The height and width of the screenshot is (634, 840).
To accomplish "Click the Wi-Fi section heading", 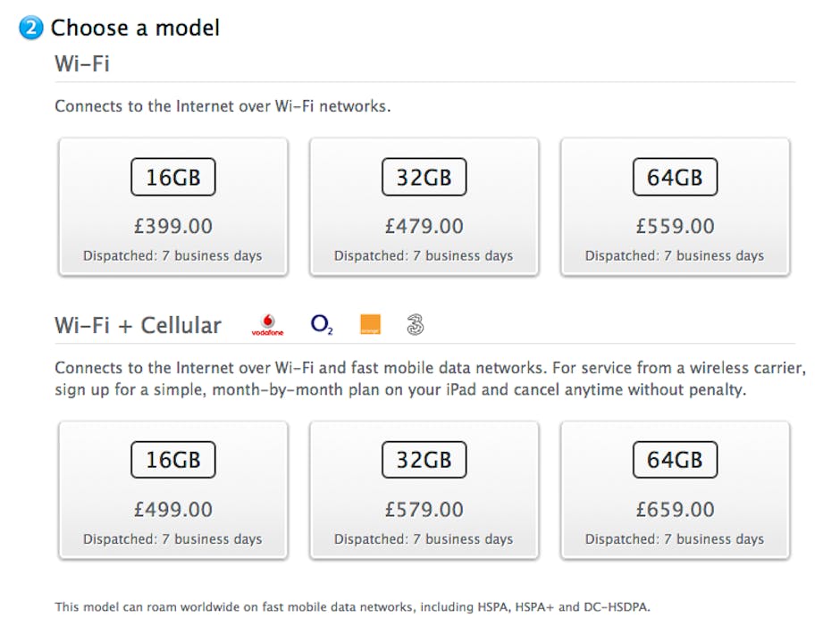I will click(x=82, y=64).
